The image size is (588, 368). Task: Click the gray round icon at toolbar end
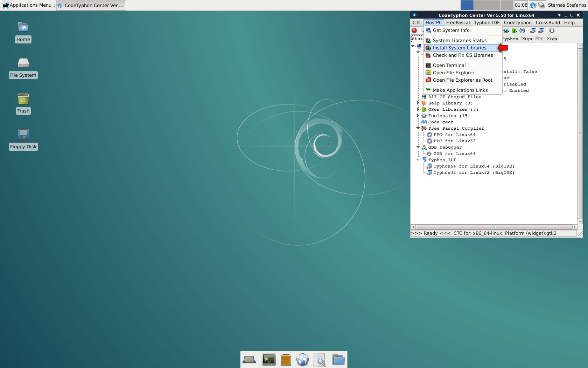pos(552,30)
